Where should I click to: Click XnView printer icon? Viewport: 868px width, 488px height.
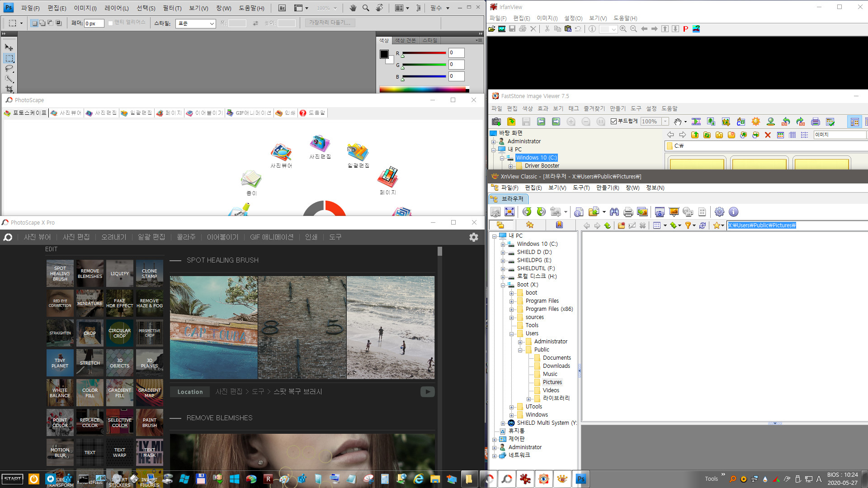628,212
